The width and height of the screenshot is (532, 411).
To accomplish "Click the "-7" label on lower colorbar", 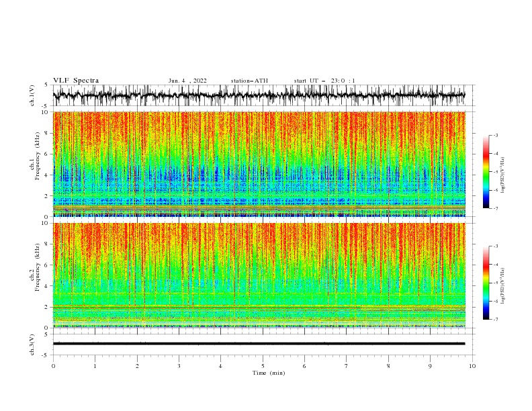I will [495, 320].
